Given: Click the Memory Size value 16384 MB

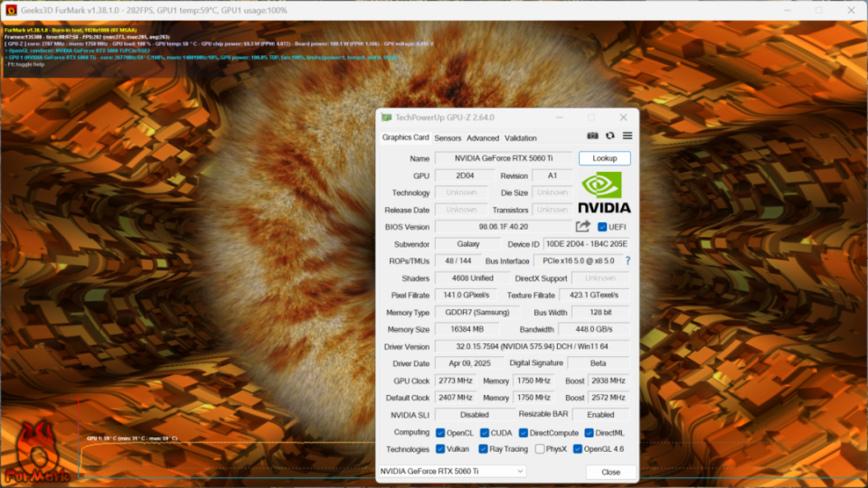Looking at the screenshot, I should tap(467, 329).
